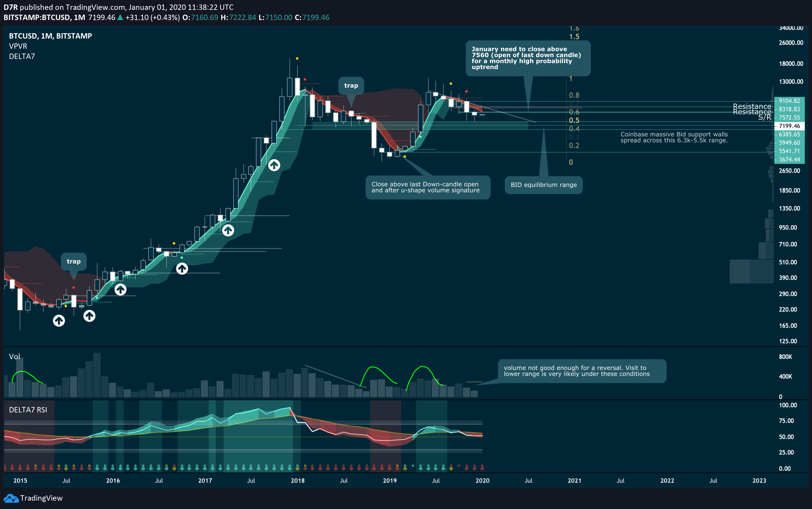Image resolution: width=812 pixels, height=509 pixels.
Task: Click the 'D7R published on TradingView.com' title
Action: point(118,7)
